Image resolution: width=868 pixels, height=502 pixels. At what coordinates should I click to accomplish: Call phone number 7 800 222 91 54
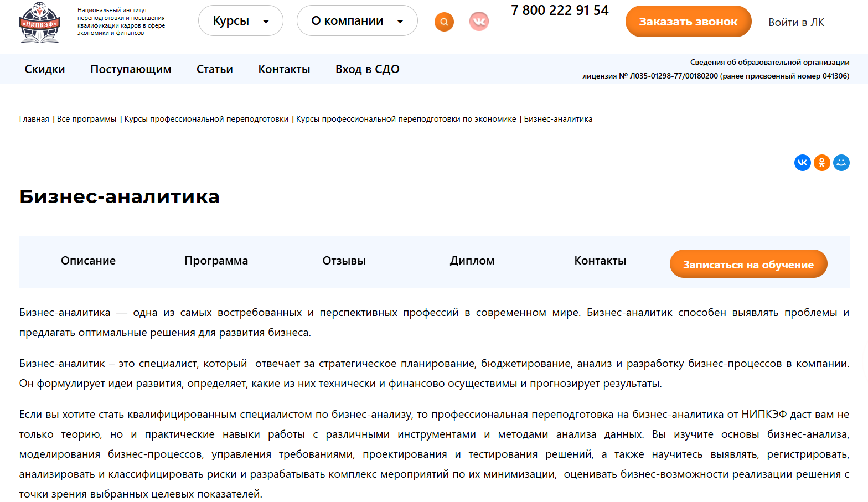[x=560, y=11]
